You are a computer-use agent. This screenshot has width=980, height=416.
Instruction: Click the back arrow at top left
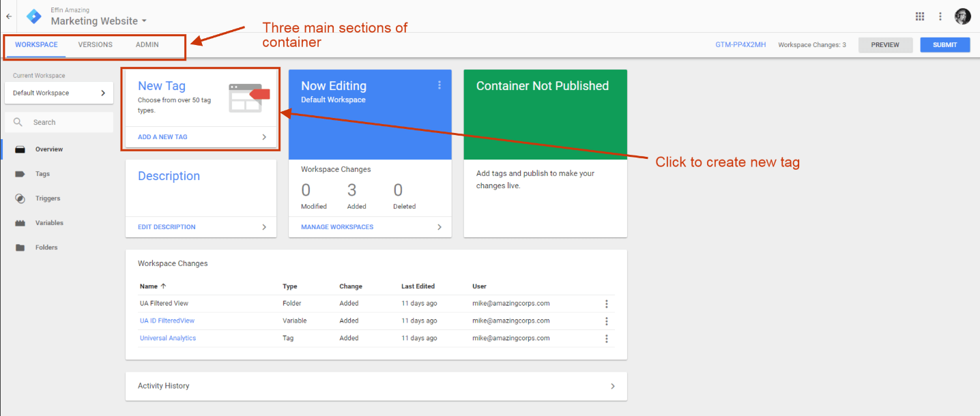10,16
